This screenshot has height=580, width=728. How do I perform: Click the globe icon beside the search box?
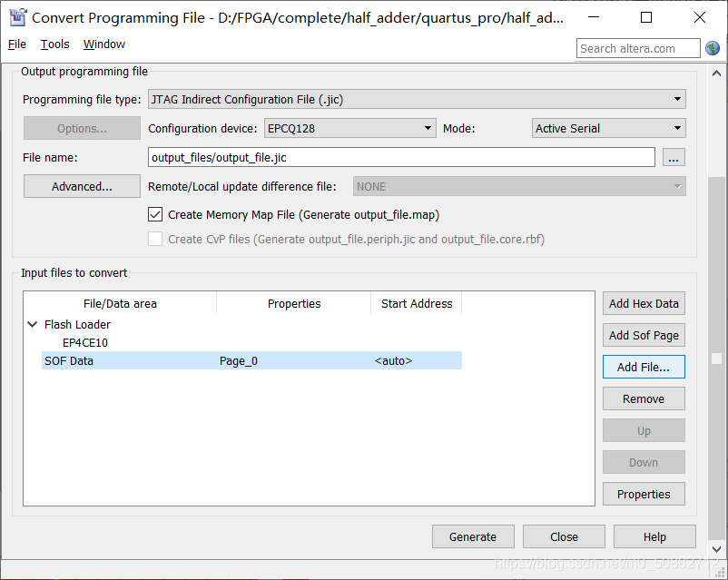click(x=713, y=48)
